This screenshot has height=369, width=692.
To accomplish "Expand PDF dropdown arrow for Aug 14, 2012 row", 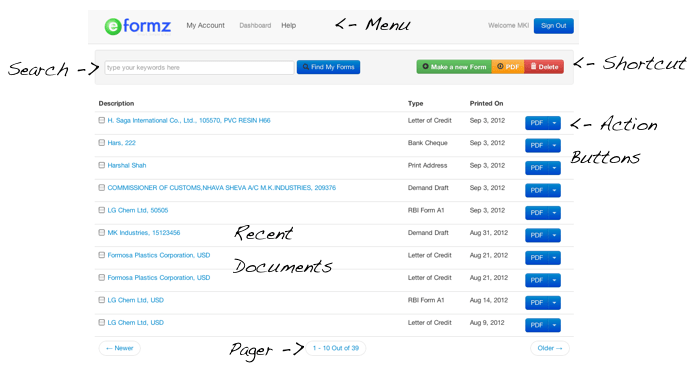I will (554, 303).
